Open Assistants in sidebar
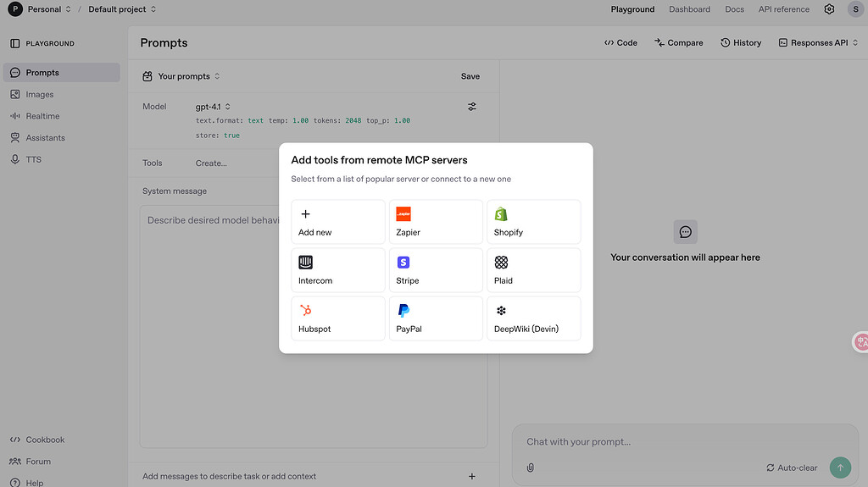The height and width of the screenshot is (487, 868). click(61, 138)
